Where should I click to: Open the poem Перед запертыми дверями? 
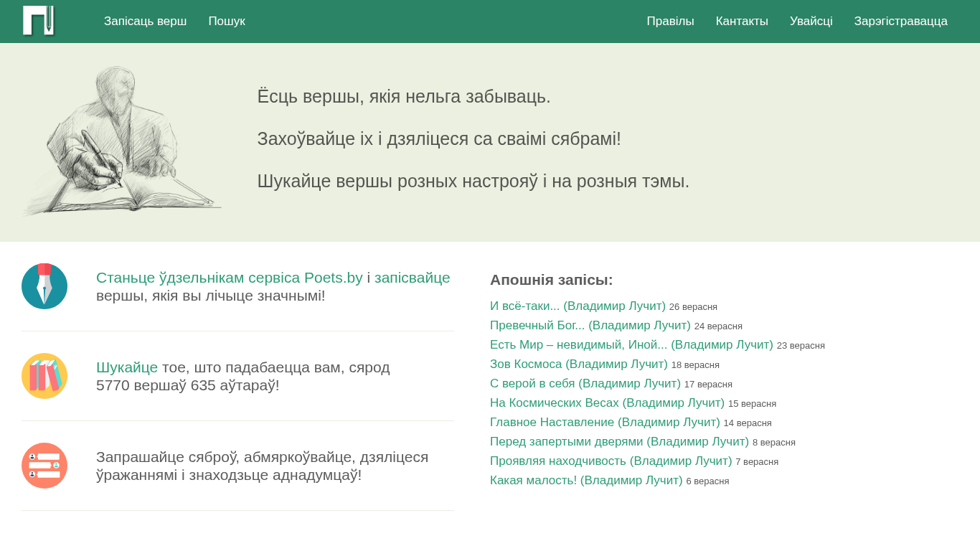pos(619,442)
